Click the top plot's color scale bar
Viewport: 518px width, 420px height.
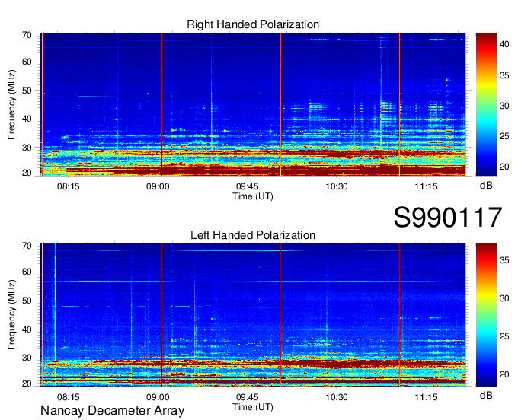[486, 104]
